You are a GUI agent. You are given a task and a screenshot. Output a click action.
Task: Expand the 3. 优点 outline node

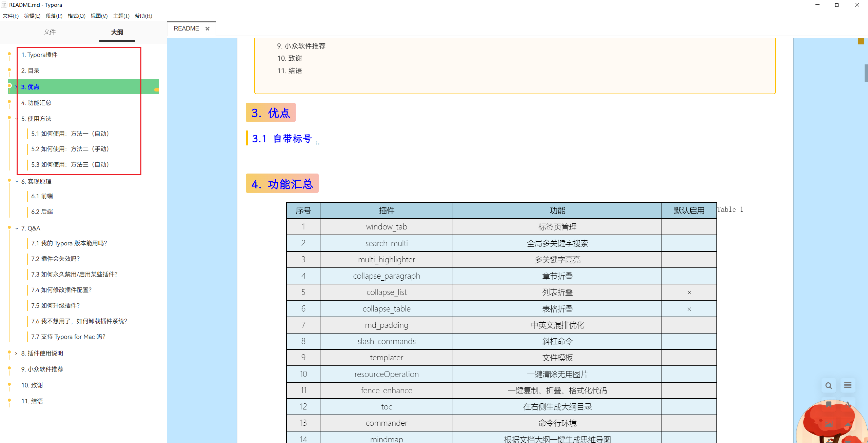click(16, 87)
